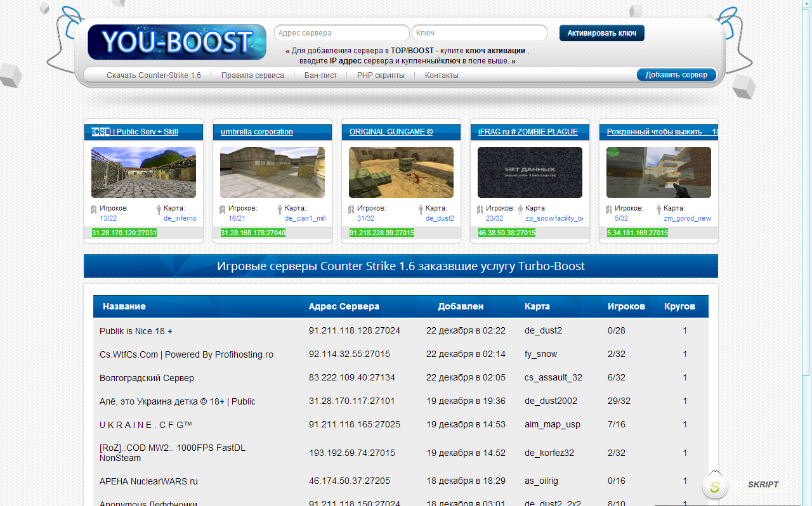Click the U K R A I N E . C F G row
Screen dimensions: 812x506
pyautogui.click(x=401, y=424)
